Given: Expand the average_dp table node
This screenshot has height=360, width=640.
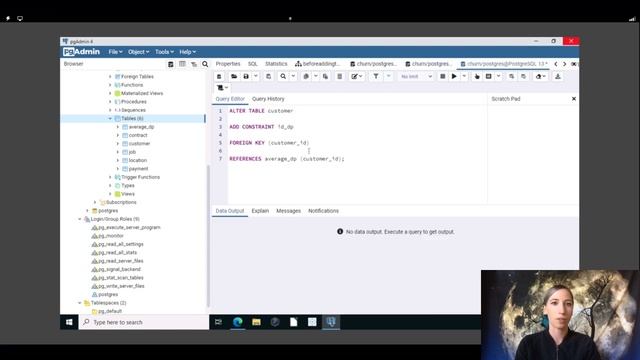Looking at the screenshot, I should click(118, 127).
